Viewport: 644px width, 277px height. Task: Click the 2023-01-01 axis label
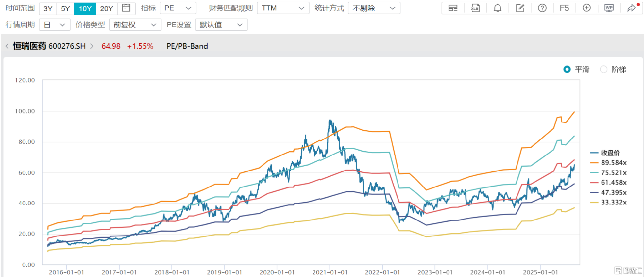point(435,272)
